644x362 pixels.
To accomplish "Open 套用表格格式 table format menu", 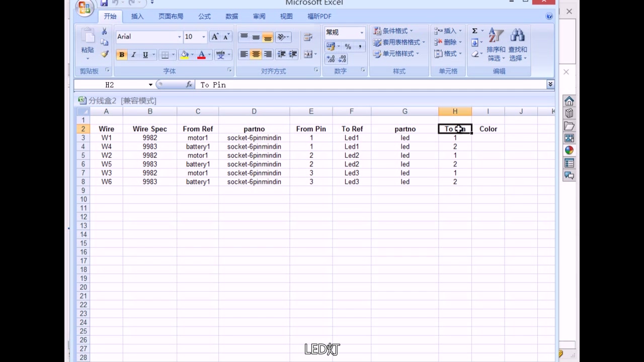I will pyautogui.click(x=399, y=42).
